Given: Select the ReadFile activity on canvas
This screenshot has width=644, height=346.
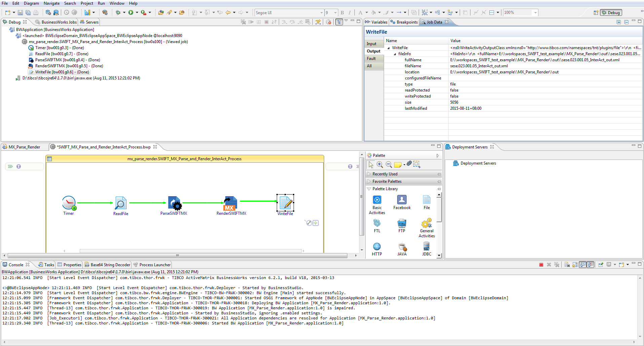Looking at the screenshot, I should pyautogui.click(x=121, y=206).
